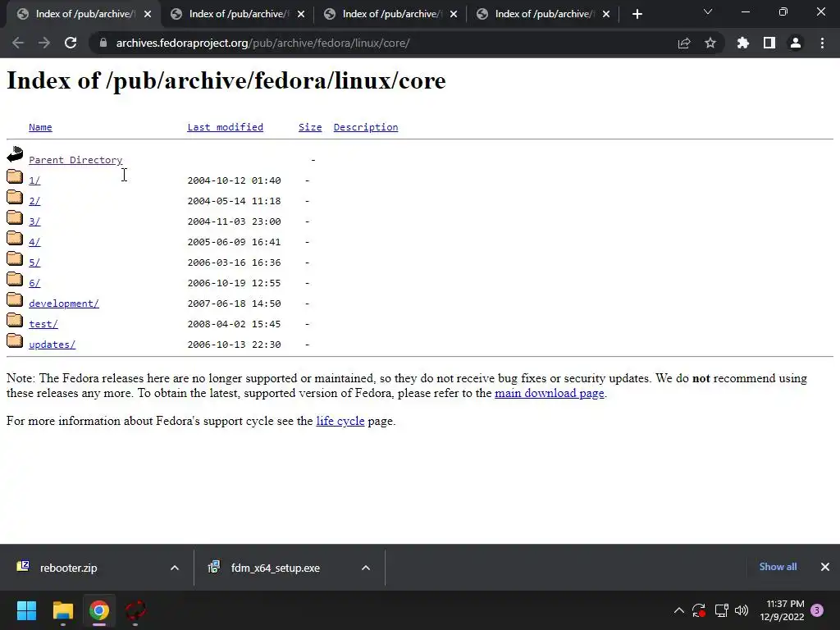This screenshot has width=840, height=630.
Task: Switch to the third browser tab
Action: tap(391, 14)
